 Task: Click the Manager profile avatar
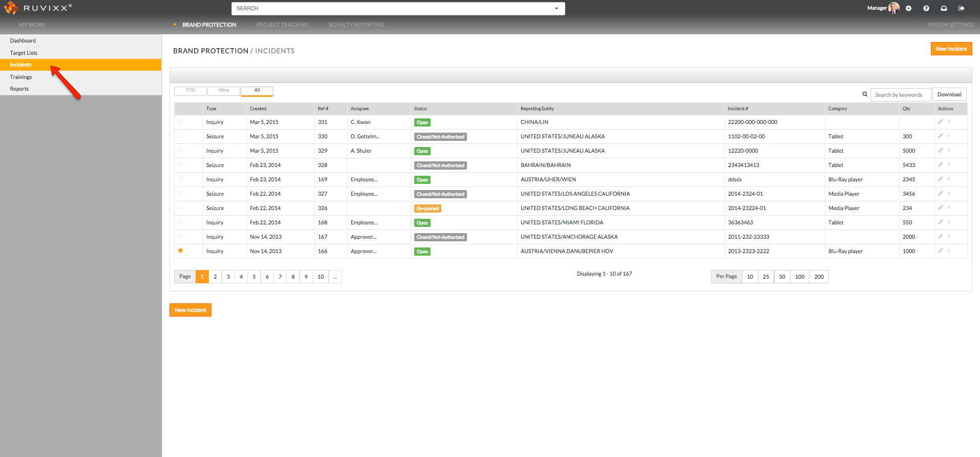[x=893, y=8]
